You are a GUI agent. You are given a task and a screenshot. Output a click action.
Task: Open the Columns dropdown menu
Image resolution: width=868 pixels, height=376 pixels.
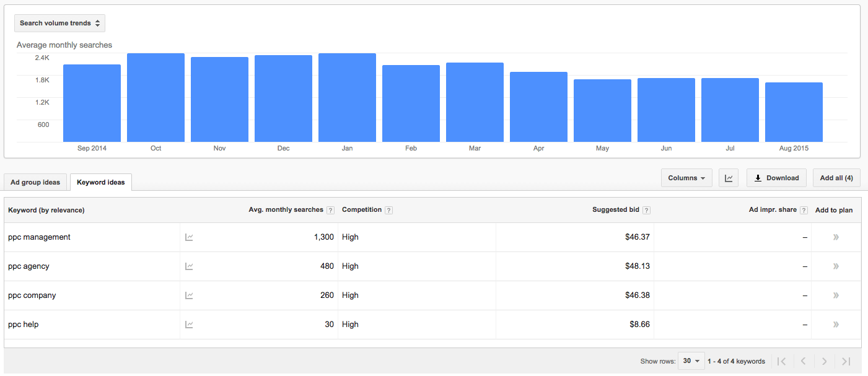[x=686, y=178]
